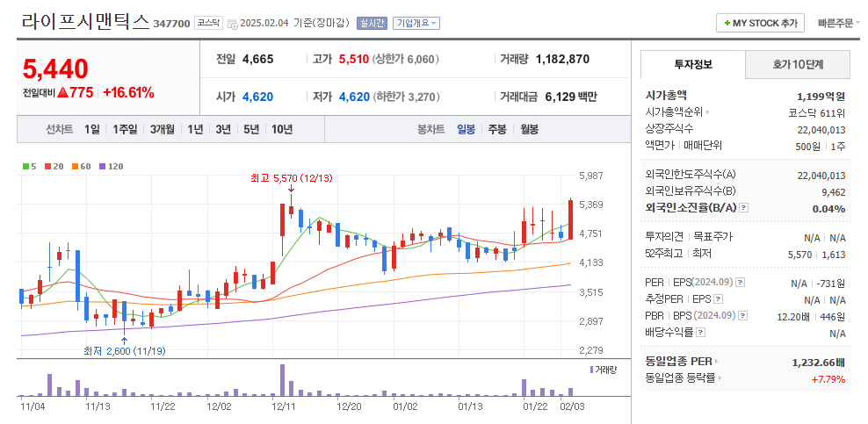
Task: Click the +16.61% change rate
Action: pyautogui.click(x=128, y=93)
